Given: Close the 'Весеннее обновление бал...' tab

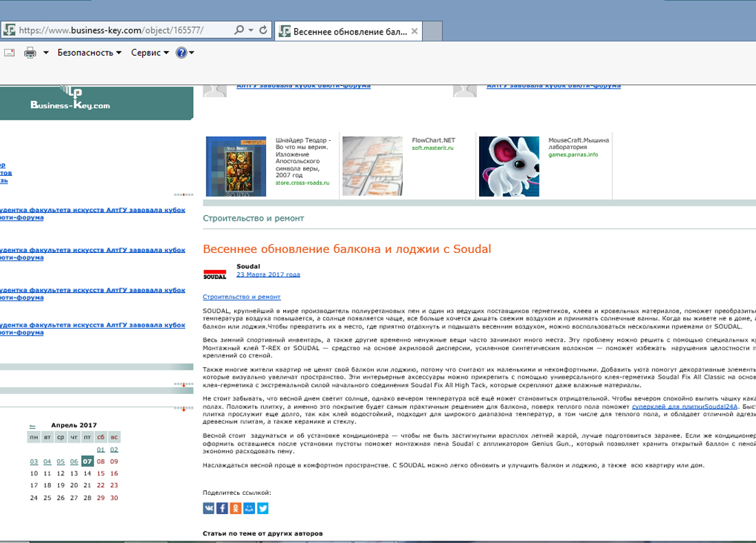Looking at the screenshot, I should (x=414, y=32).
